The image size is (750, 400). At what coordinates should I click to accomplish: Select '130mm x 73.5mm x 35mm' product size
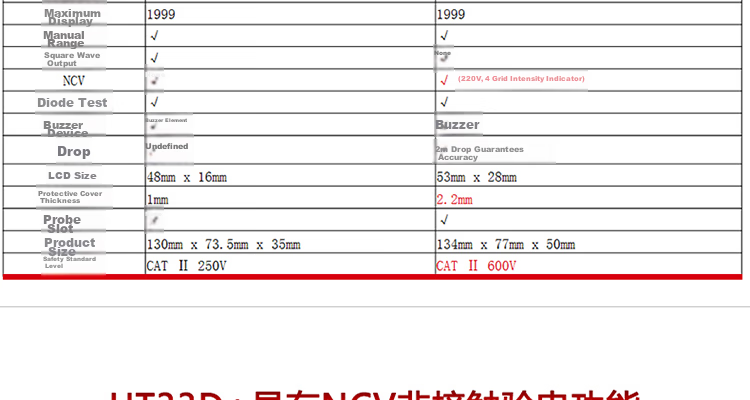(224, 244)
